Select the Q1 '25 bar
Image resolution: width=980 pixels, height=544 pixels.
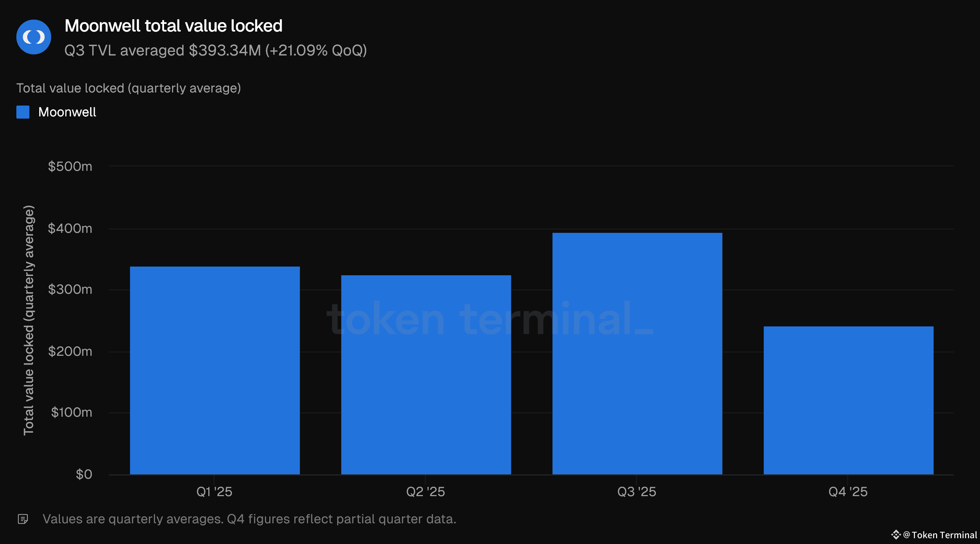pyautogui.click(x=215, y=370)
